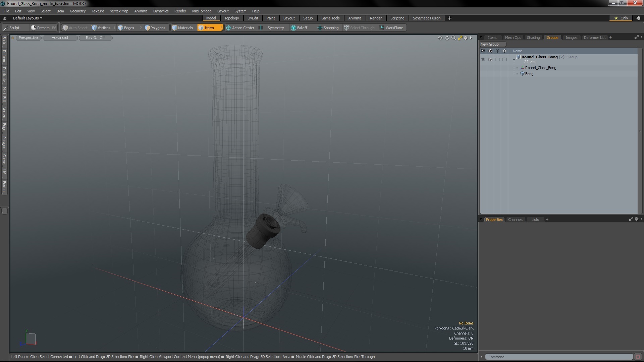Switch to Vertices selection mode
Image resolution: width=644 pixels, height=362 pixels.
(103, 28)
